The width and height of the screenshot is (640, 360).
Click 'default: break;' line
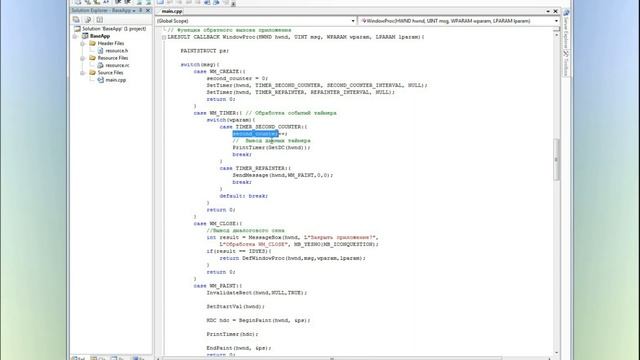click(244, 196)
